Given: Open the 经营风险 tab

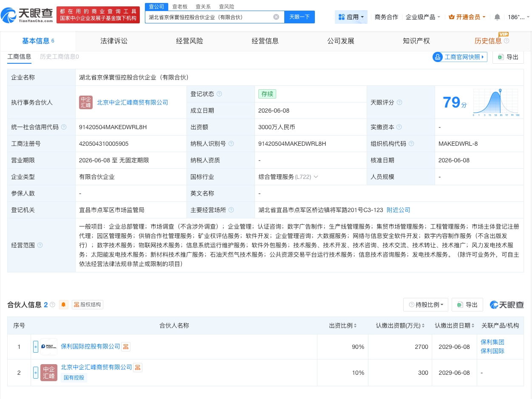Looking at the screenshot, I should pyautogui.click(x=190, y=41).
